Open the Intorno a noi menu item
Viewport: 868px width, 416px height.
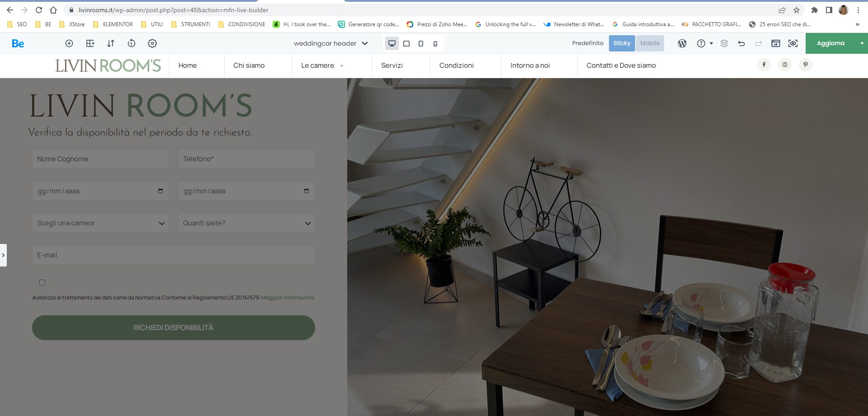[530, 65]
